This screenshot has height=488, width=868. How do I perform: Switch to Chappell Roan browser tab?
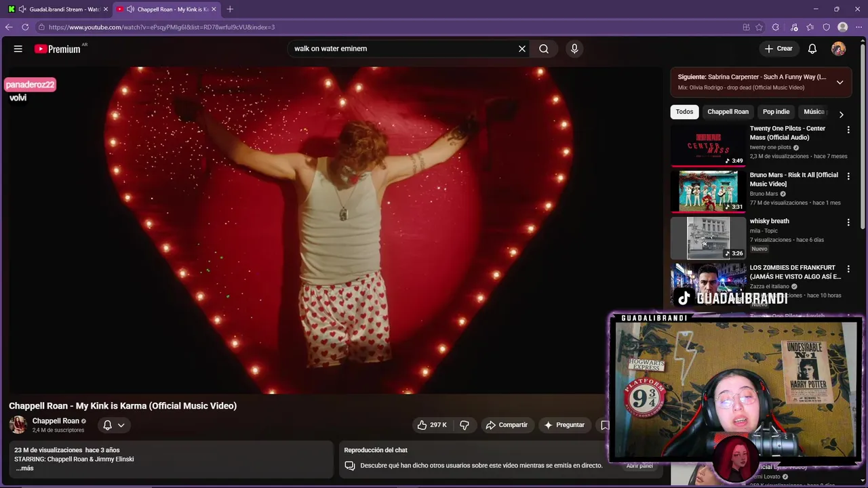[167, 9]
